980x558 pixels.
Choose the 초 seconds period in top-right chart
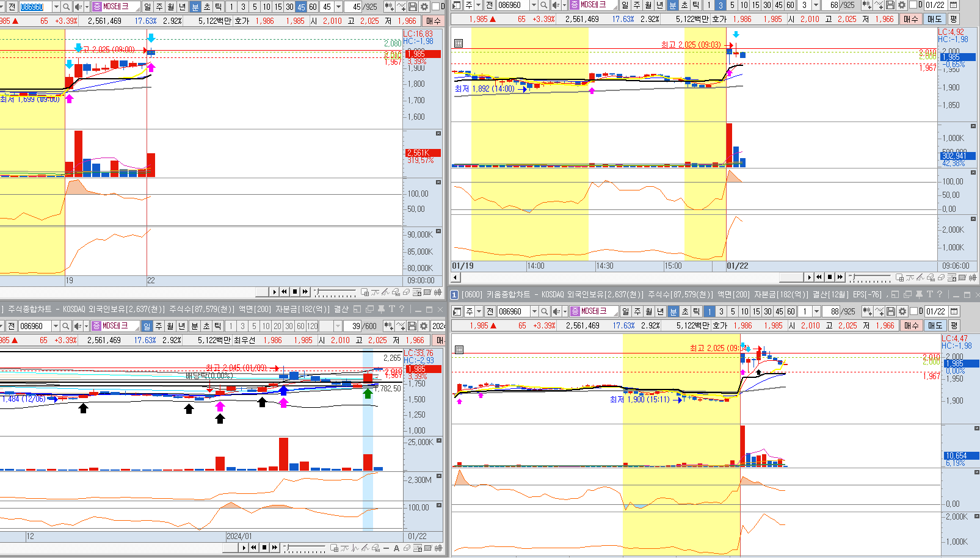pos(684,5)
